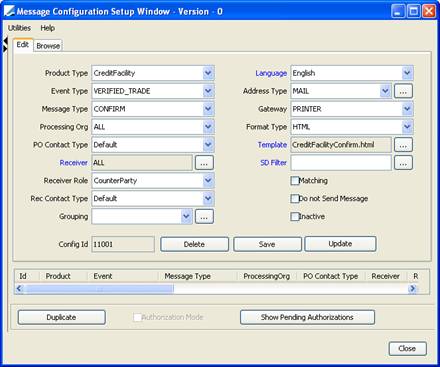The image size is (440, 367).
Task: Switch to the Edit tab
Action: [x=23, y=45]
